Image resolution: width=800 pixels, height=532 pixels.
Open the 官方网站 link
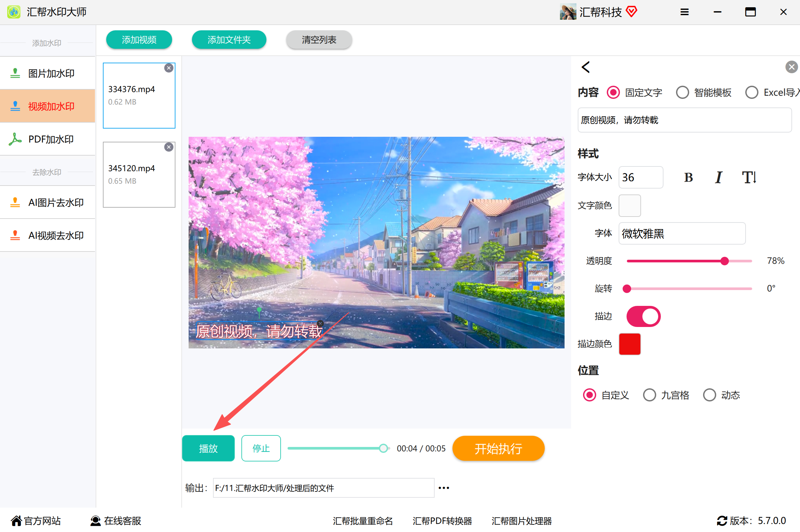pyautogui.click(x=36, y=521)
